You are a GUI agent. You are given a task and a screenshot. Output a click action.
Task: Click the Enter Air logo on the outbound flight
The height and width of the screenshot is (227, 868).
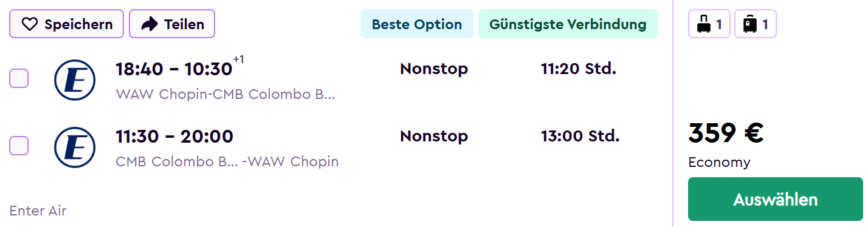coord(75,80)
